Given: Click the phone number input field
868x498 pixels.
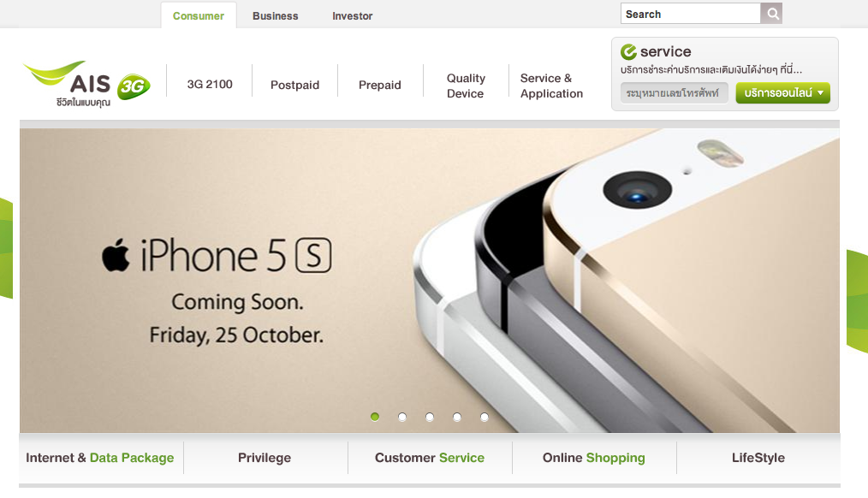Looking at the screenshot, I should (x=674, y=93).
